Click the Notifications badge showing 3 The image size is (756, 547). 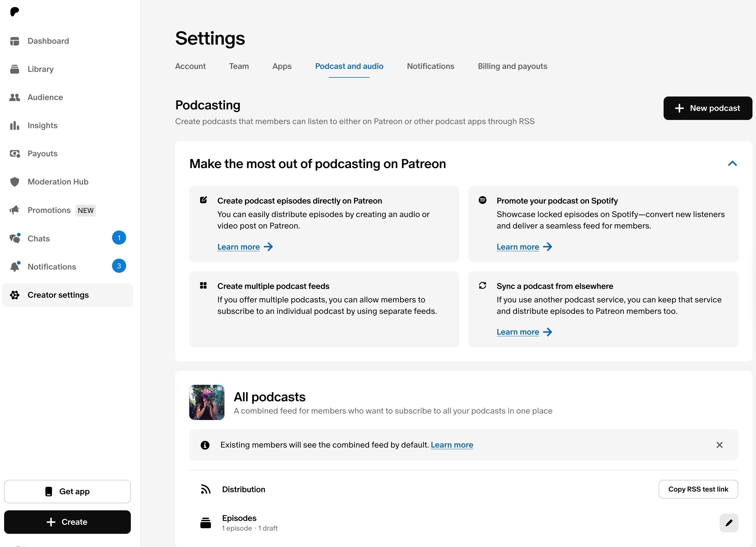pos(119,266)
